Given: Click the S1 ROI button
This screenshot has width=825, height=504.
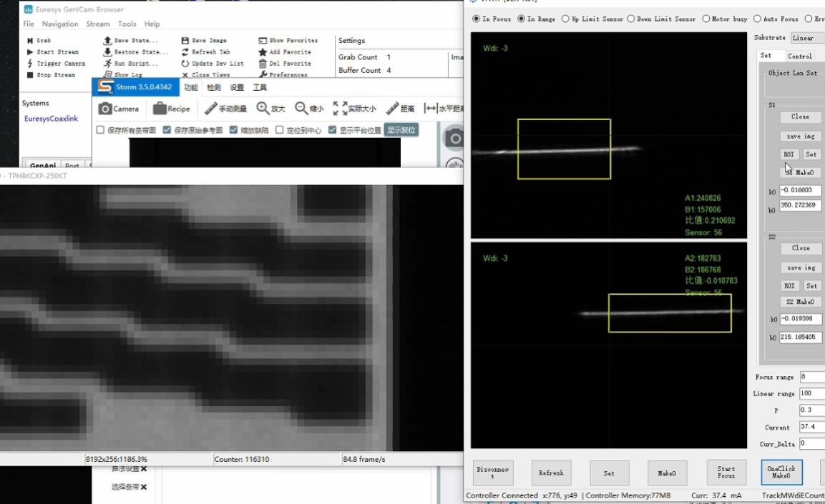Looking at the screenshot, I should pyautogui.click(x=789, y=154).
